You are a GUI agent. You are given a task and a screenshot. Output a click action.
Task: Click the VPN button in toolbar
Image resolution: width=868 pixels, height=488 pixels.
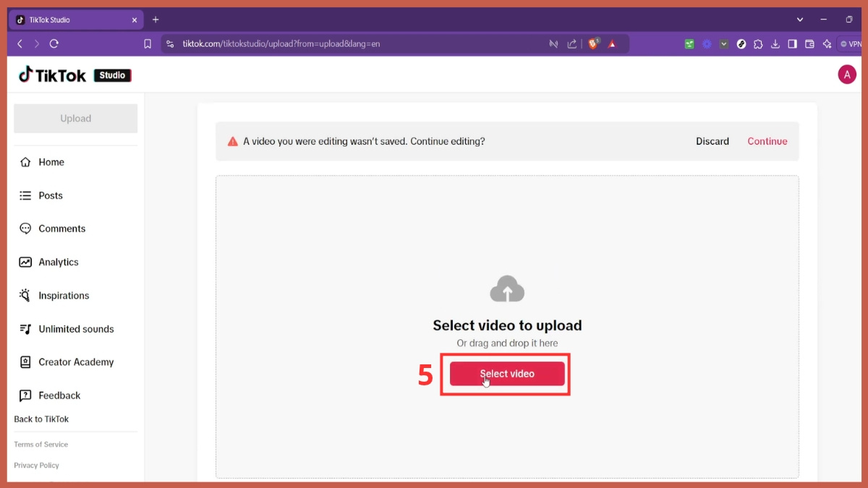click(x=851, y=44)
